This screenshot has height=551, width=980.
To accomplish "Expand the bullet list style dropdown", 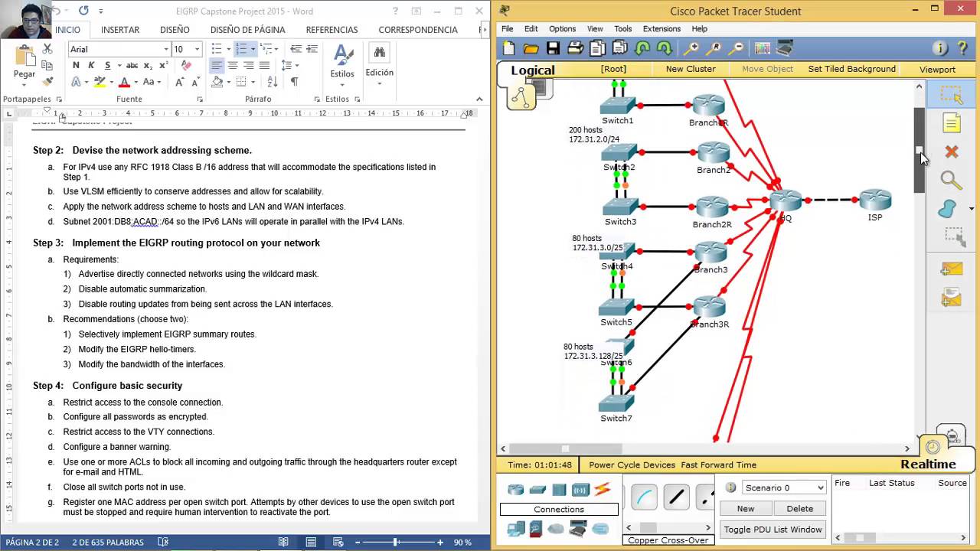I will click(x=229, y=49).
